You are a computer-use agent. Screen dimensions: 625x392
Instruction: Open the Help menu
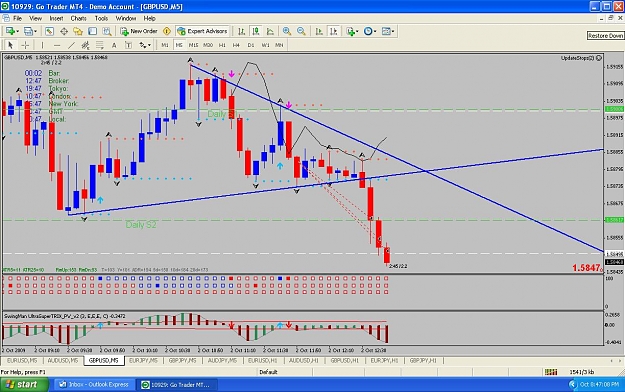149,18
